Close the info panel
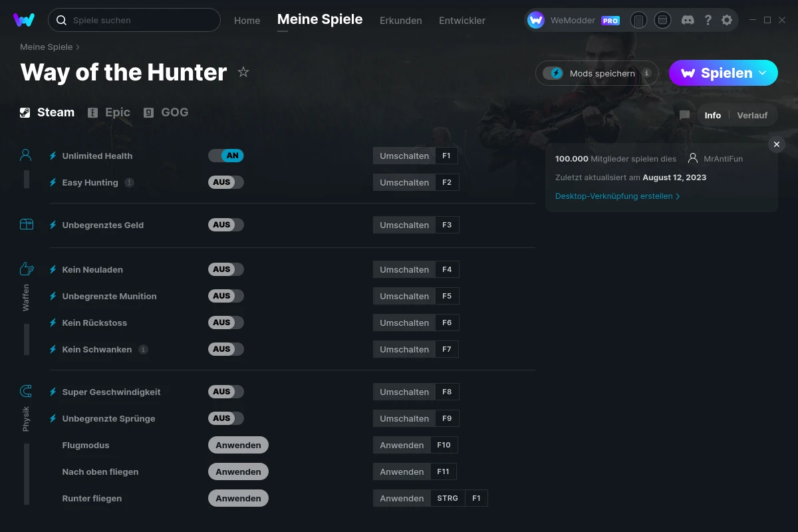This screenshot has height=532, width=798. coord(776,144)
